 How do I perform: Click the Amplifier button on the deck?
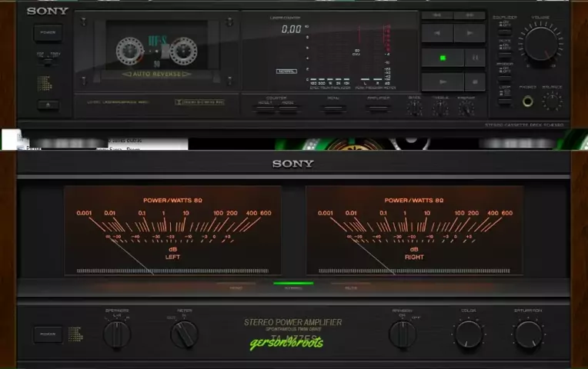(378, 108)
